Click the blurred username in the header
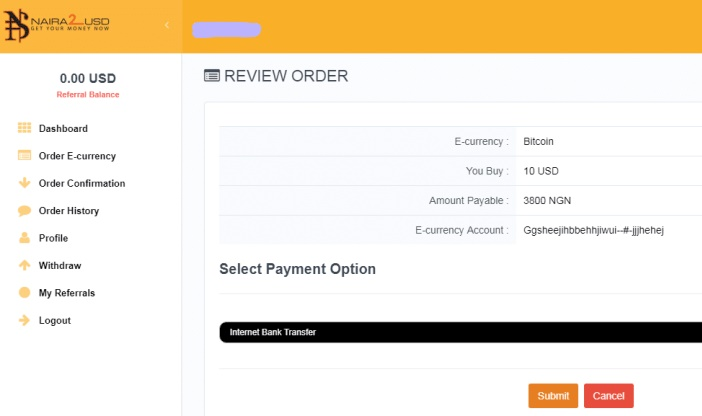702x416 pixels. (x=227, y=30)
